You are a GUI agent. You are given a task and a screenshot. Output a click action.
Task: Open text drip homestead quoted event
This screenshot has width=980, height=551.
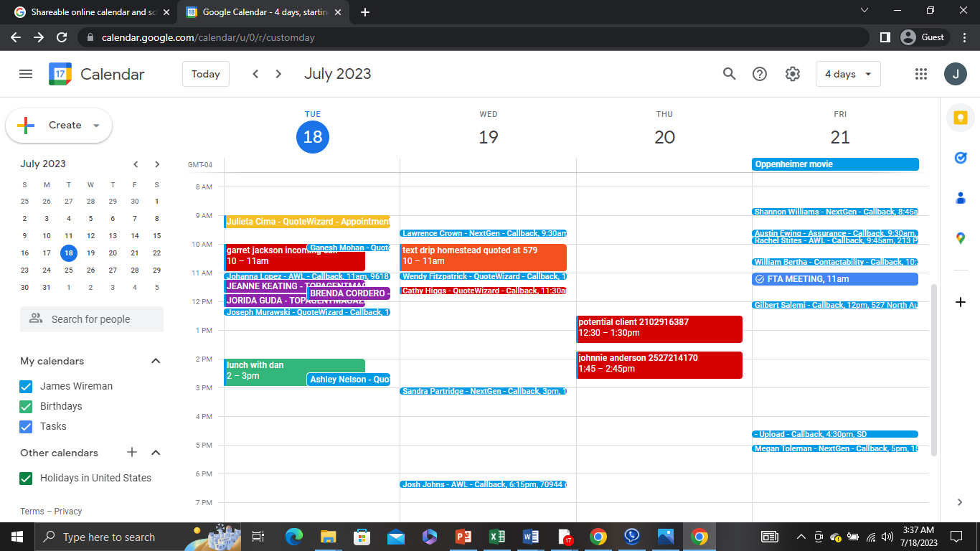coord(483,258)
